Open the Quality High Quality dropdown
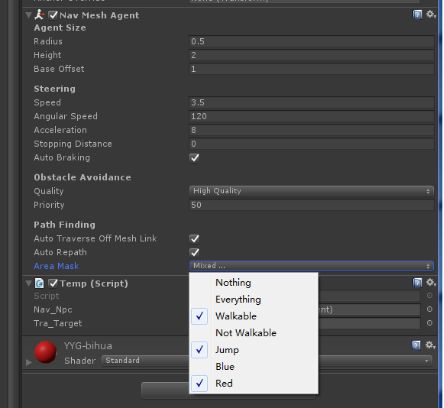 tap(311, 191)
